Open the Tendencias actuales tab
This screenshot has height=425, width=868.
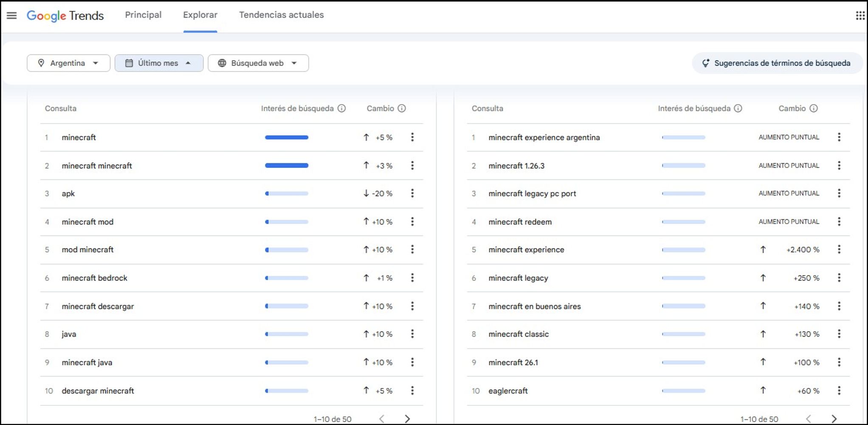(281, 15)
